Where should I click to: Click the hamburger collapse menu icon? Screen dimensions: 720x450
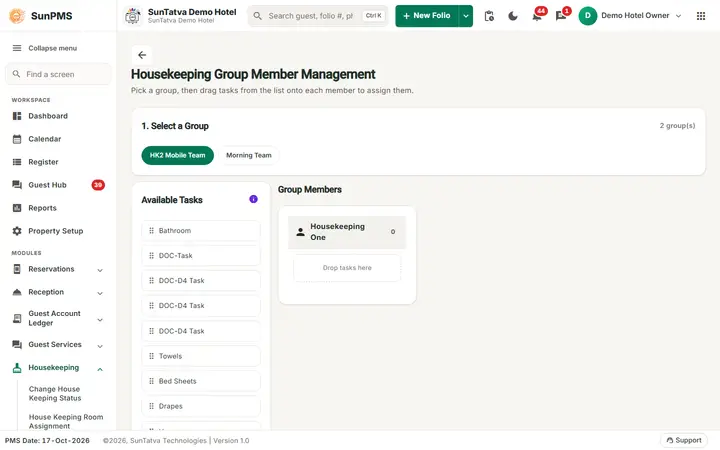tap(17, 48)
